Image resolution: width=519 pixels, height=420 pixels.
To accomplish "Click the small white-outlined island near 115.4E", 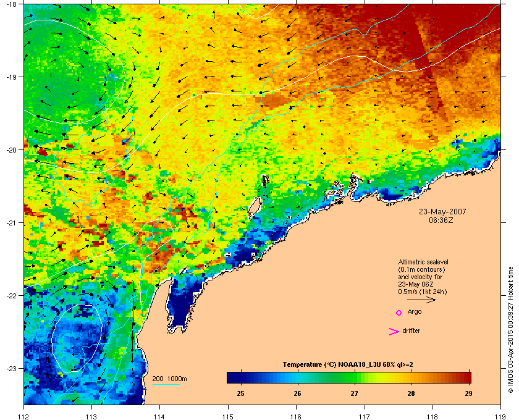I will [x=254, y=208].
